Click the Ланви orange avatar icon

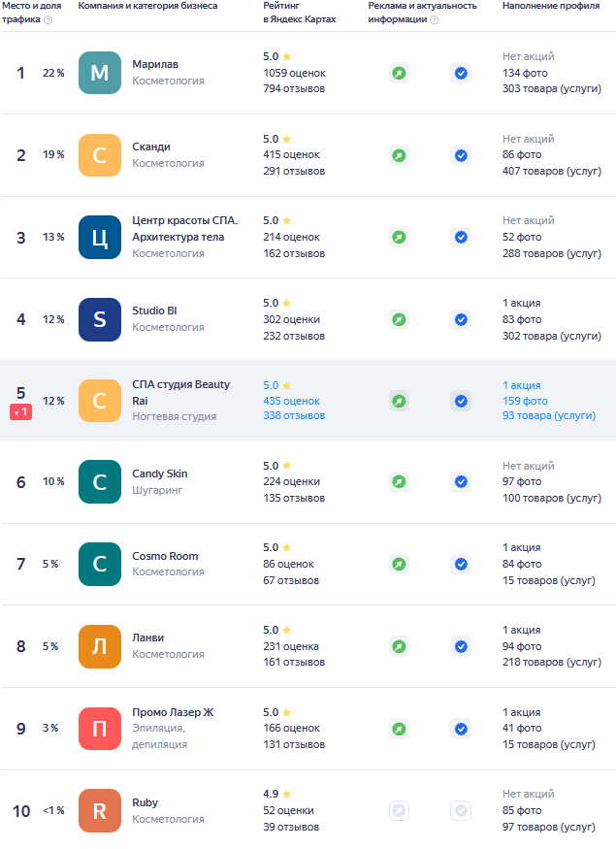coord(100,646)
